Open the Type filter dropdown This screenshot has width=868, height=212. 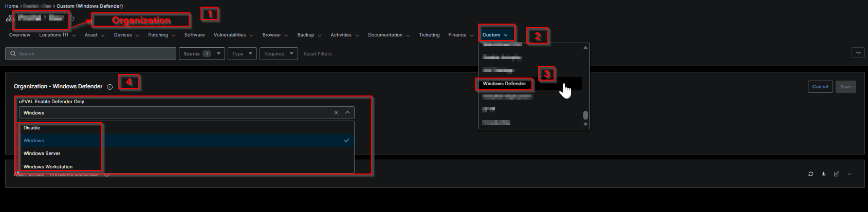coord(242,53)
